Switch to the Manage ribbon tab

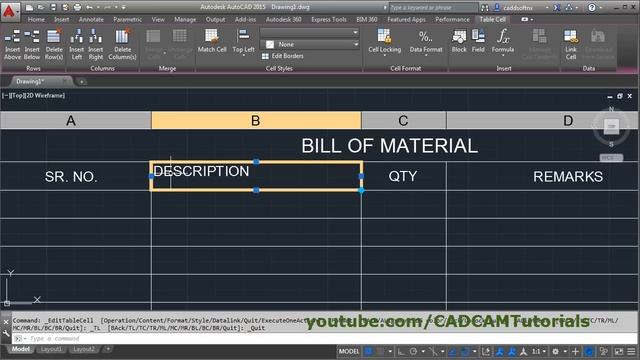coord(185,19)
